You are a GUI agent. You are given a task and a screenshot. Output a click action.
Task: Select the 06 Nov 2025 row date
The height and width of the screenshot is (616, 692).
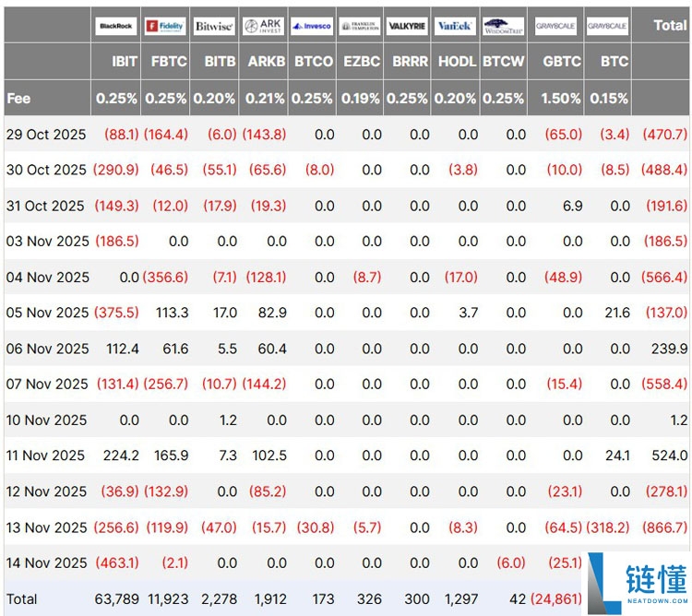[48, 349]
